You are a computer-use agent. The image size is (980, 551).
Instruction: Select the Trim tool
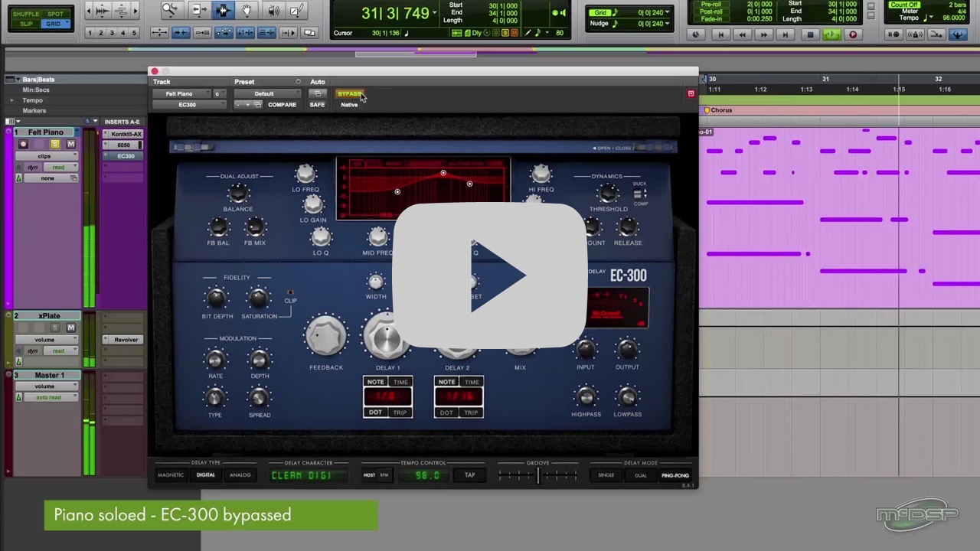tap(198, 11)
